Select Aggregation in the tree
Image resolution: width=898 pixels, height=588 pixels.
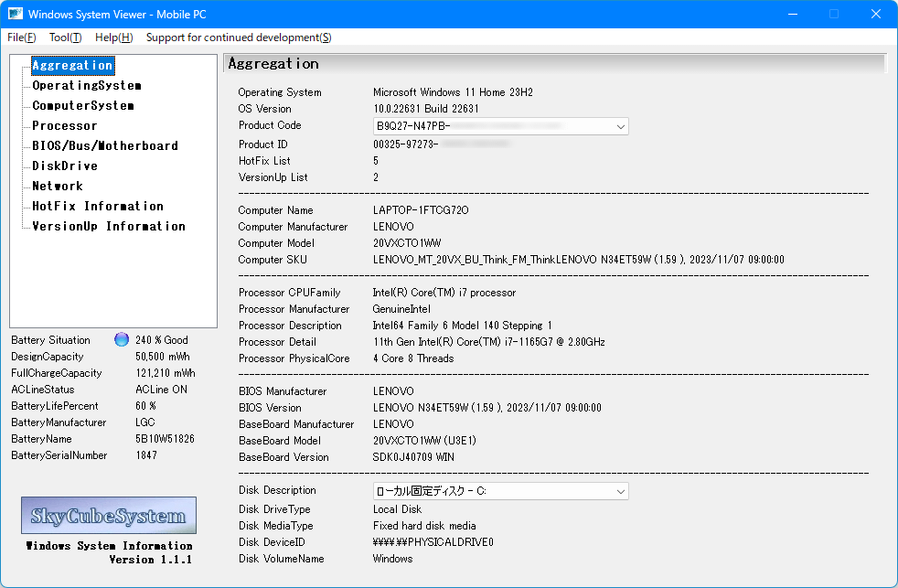pyautogui.click(x=73, y=65)
